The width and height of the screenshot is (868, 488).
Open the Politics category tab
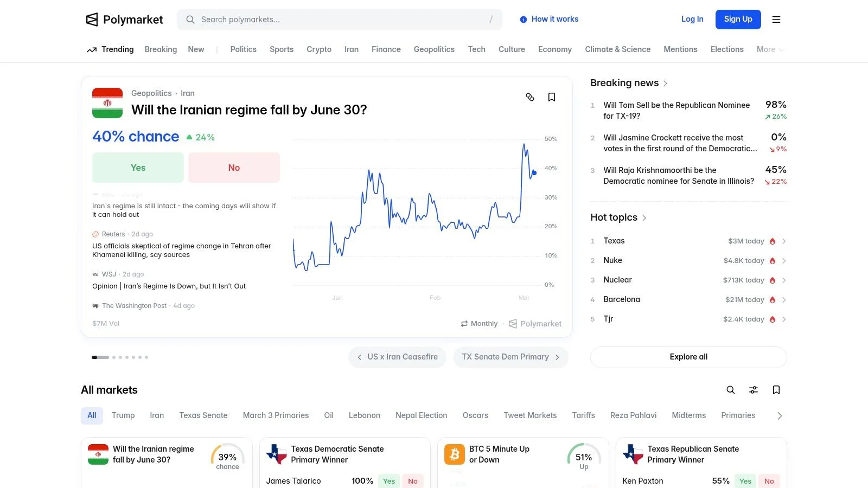tap(243, 49)
